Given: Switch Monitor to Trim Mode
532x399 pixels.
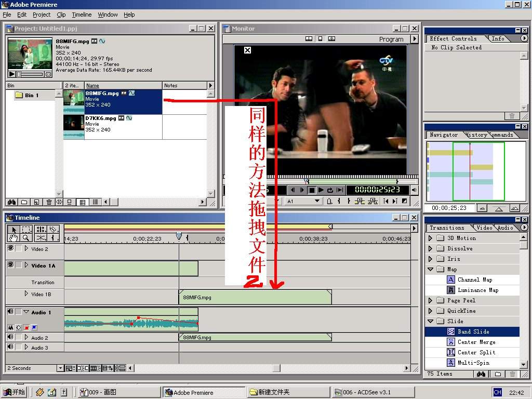Looking at the screenshot, I should pos(332,38).
